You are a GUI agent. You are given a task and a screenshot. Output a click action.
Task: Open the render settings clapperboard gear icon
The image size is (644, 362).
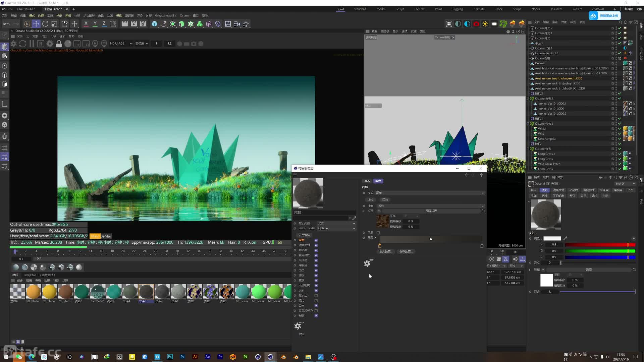click(143, 24)
